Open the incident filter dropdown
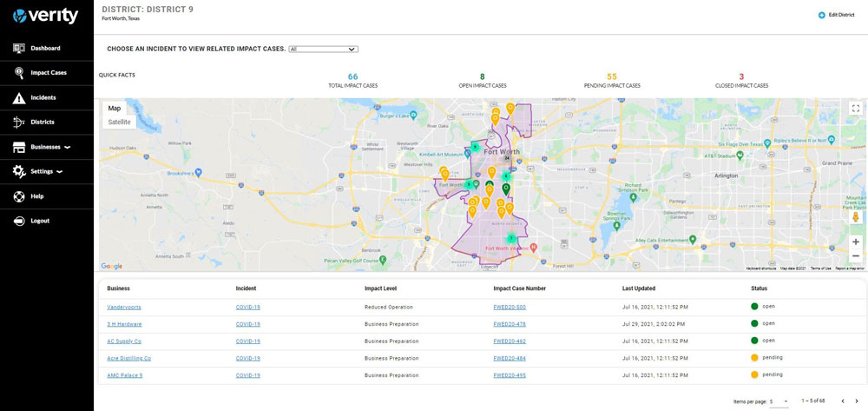The image size is (868, 411). (x=323, y=50)
